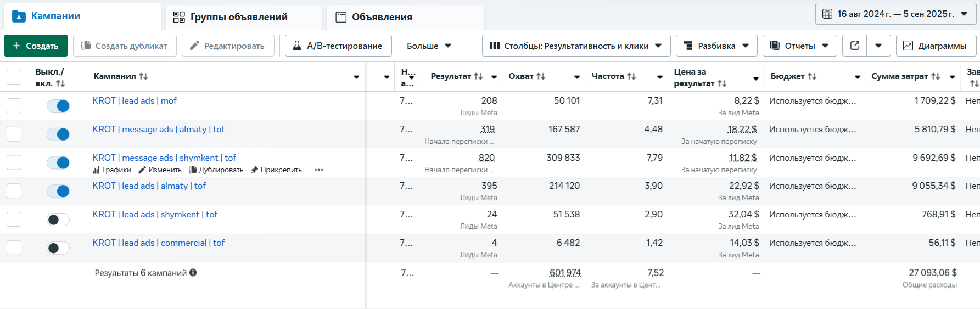Switch to the Группы объявлений tab
Screen dimensions: 980x309
[x=238, y=17]
